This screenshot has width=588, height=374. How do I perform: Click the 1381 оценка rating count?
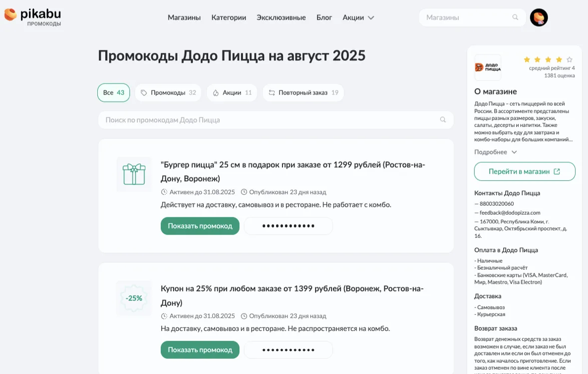(x=560, y=75)
